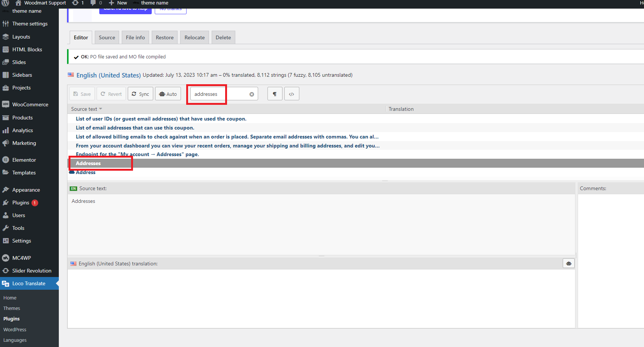
Task: Click the Save button
Action: click(x=82, y=94)
